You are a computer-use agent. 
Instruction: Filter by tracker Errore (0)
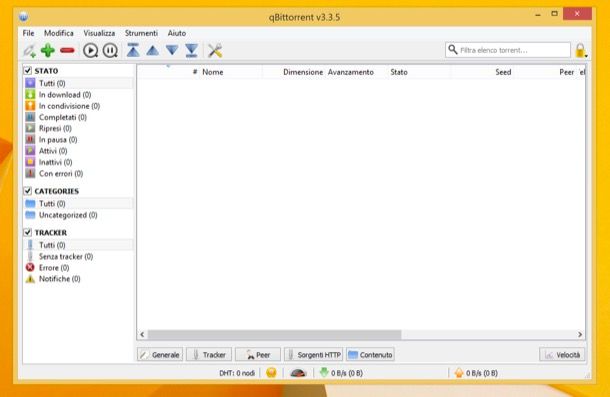coord(78,268)
